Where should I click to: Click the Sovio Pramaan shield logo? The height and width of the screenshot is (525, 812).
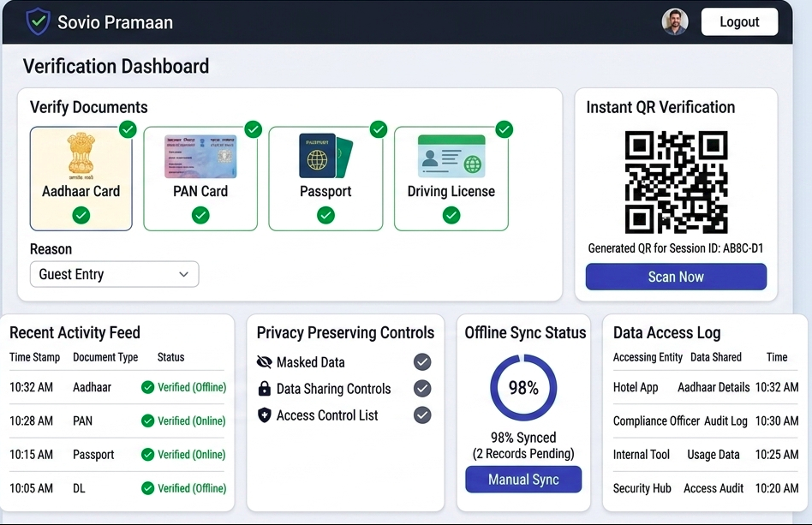click(x=38, y=21)
